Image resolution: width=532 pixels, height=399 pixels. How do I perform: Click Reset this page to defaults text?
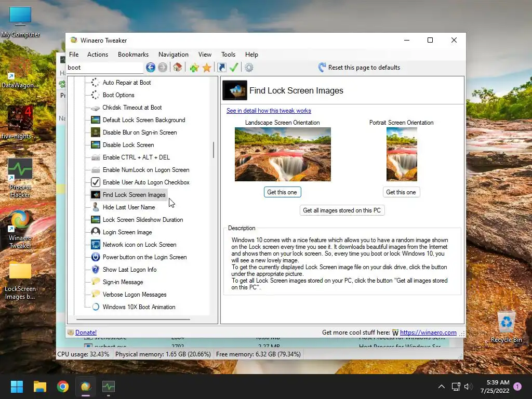pos(364,68)
